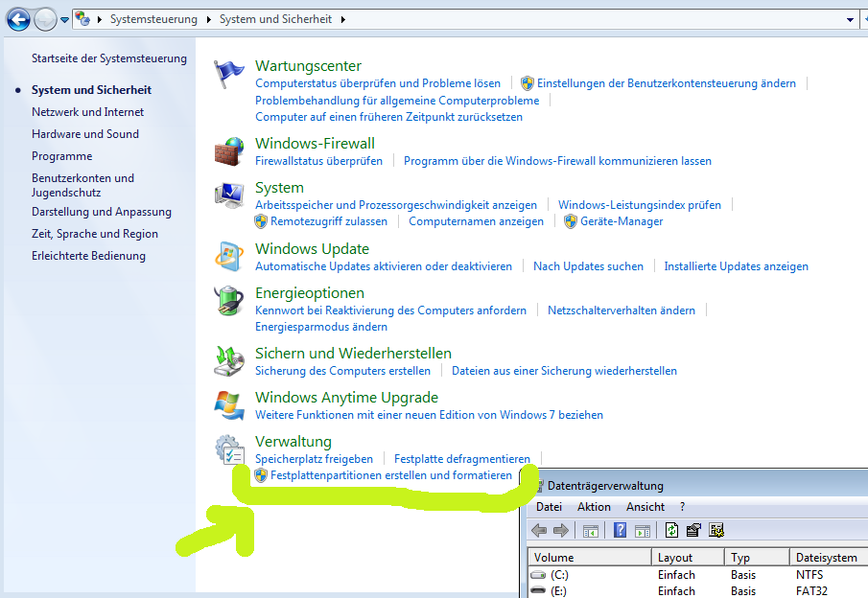Screen dimensions: 868x598
Task: Click Installierte Updates anzeigen
Action: (736, 266)
